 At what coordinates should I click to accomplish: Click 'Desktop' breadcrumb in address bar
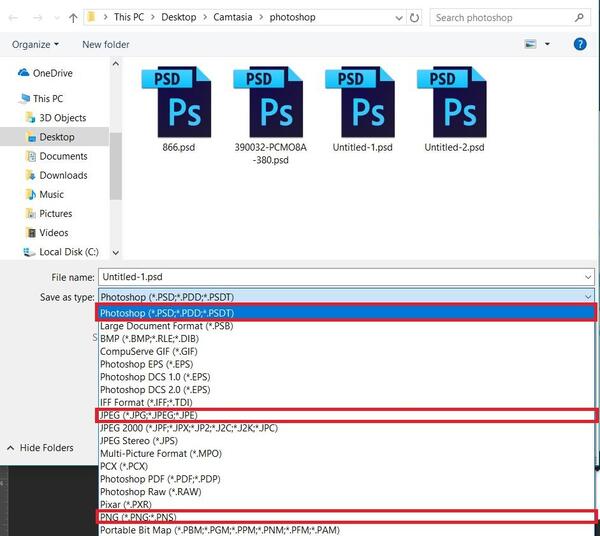[x=179, y=17]
